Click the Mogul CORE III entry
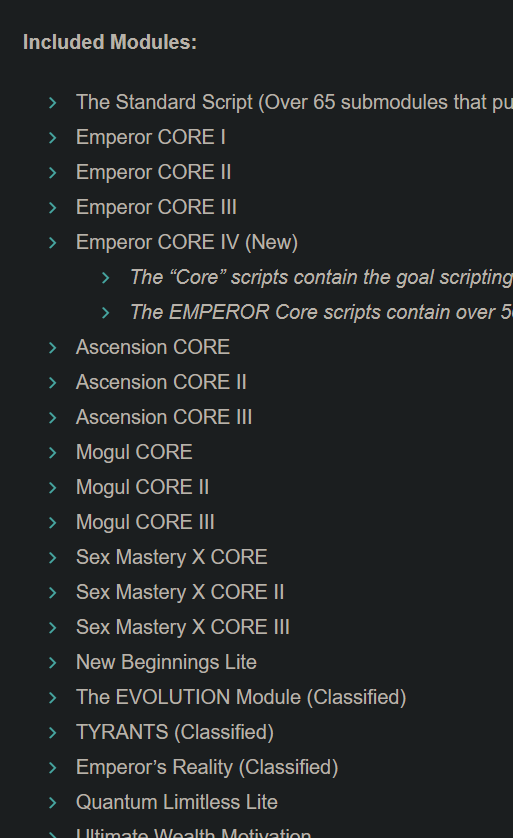The width and height of the screenshot is (513, 838). tap(145, 522)
